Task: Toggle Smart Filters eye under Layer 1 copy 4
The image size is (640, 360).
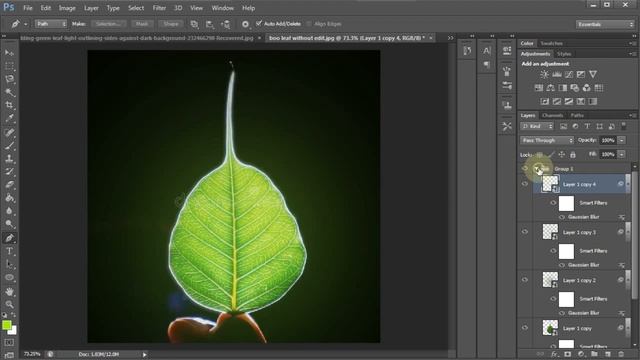Action: point(553,203)
